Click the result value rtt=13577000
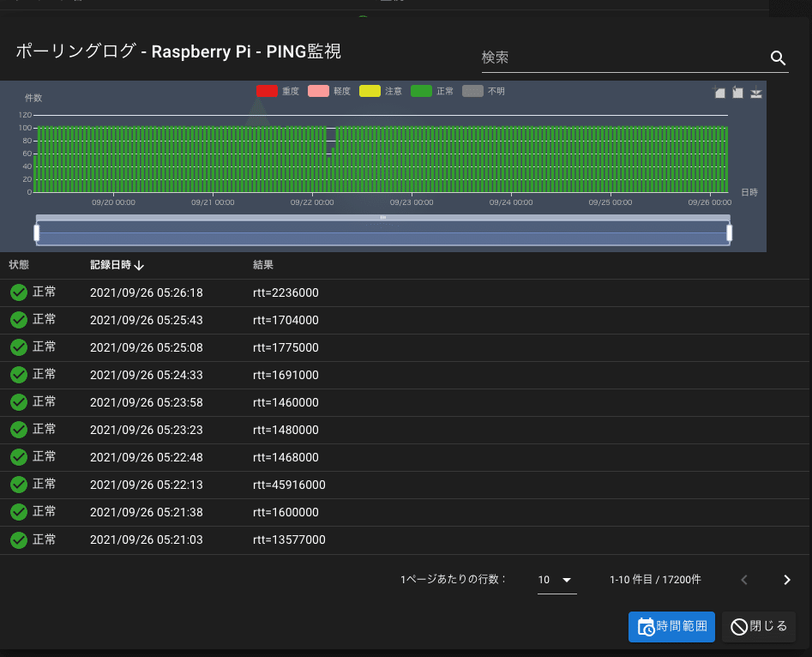The image size is (812, 657). pos(289,539)
